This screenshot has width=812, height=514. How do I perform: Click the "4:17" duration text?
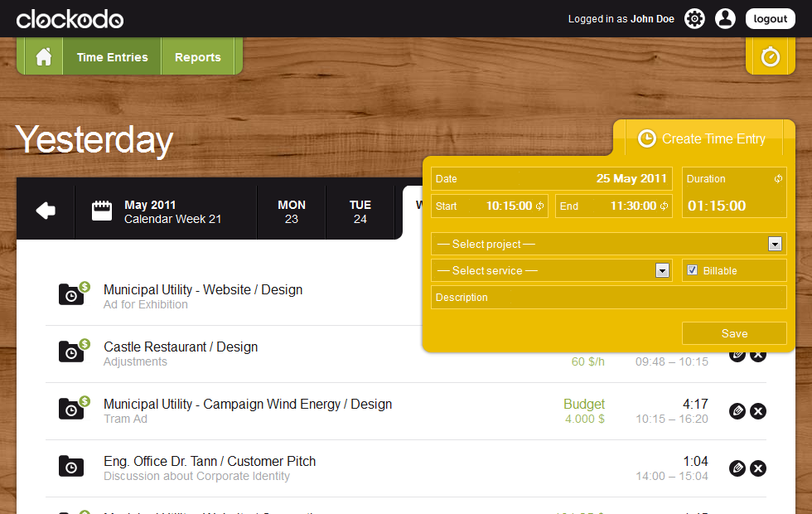(x=695, y=405)
